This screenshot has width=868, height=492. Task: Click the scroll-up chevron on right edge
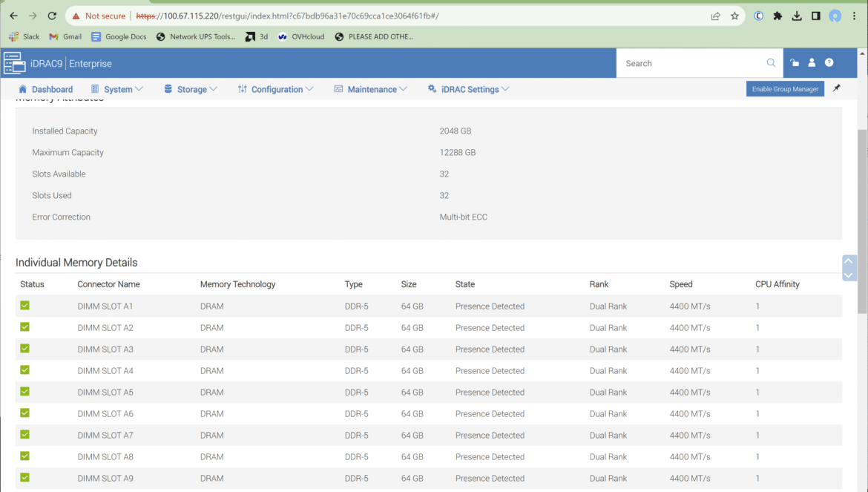click(849, 261)
